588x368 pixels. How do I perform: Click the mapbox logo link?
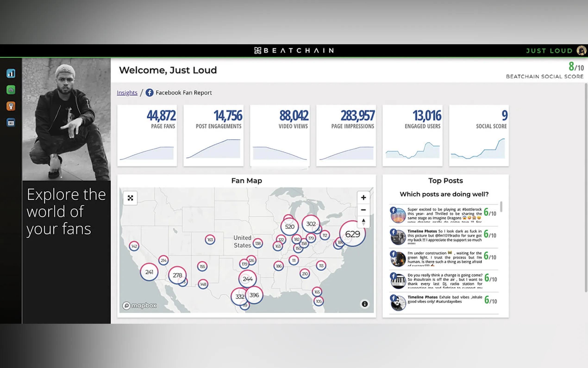tap(140, 305)
